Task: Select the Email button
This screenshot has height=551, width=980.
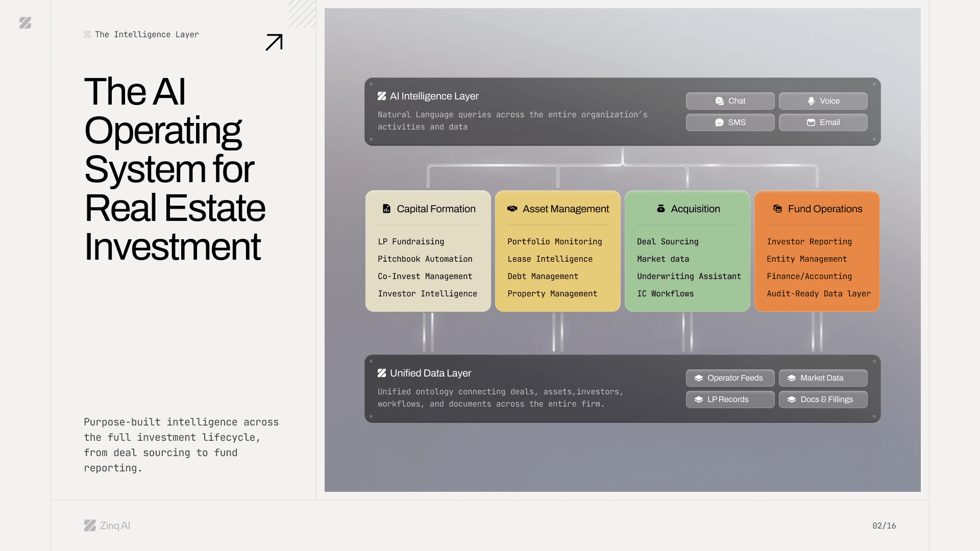Action: tap(823, 122)
